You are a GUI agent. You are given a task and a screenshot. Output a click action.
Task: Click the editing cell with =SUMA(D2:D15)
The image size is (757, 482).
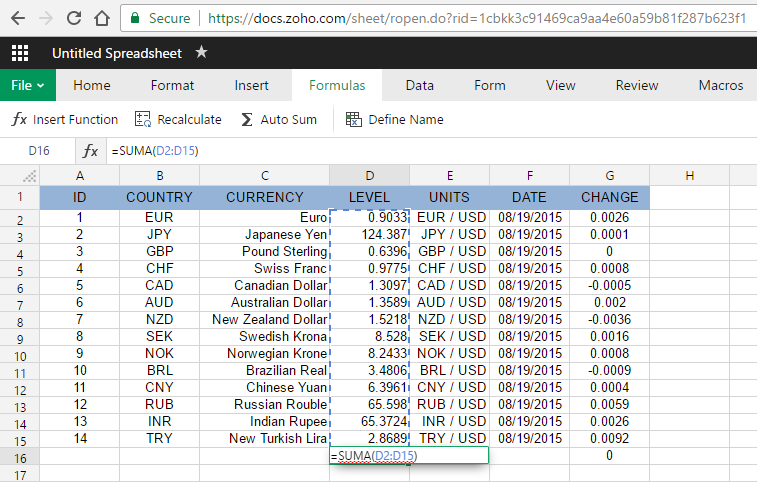point(409,455)
